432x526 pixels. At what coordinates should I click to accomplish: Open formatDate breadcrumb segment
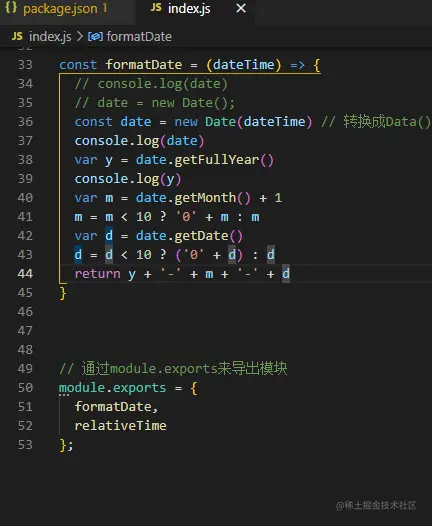(139, 37)
